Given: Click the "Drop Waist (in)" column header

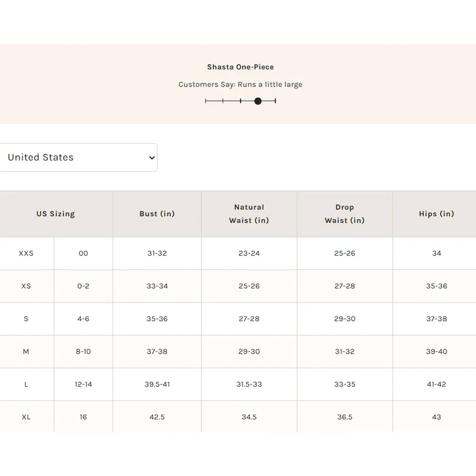Looking at the screenshot, I should 345,214.
